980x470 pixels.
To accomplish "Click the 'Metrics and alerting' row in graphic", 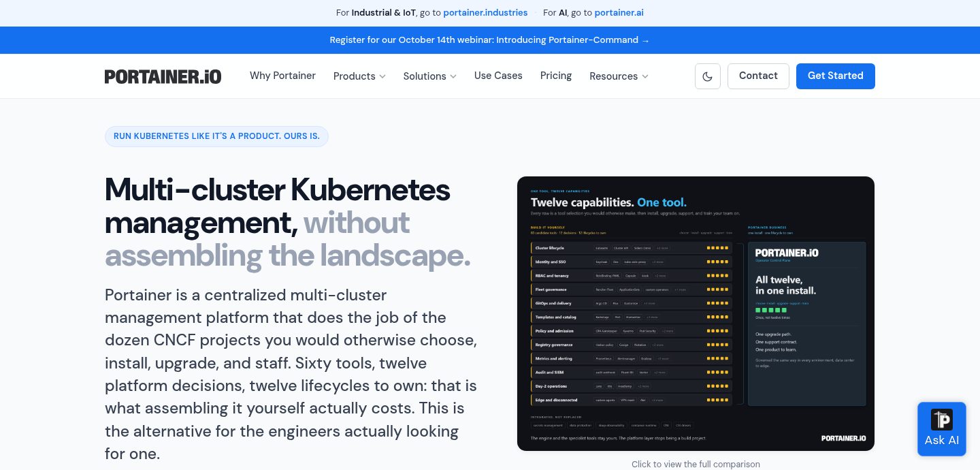I will click(631, 358).
